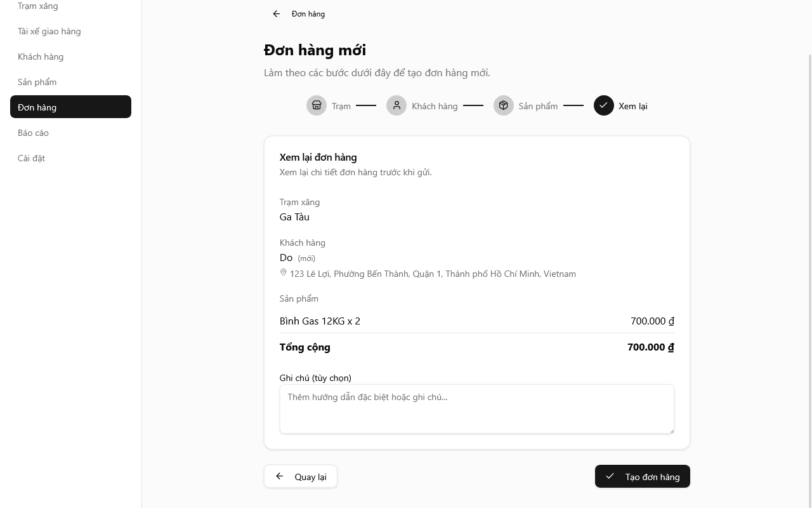Click the Sản phẩm box step icon
The image size is (812, 508).
click(x=504, y=105)
